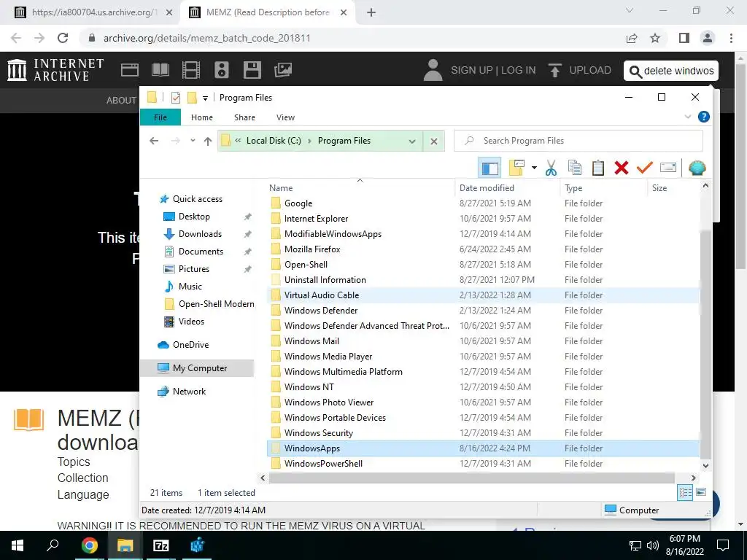This screenshot has width=747, height=560.
Task: Expand the address bar history dropdown
Action: (412, 141)
